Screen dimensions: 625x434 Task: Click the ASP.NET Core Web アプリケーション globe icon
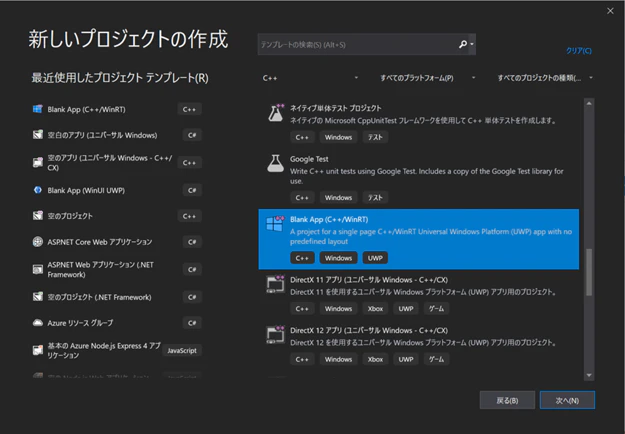37,242
